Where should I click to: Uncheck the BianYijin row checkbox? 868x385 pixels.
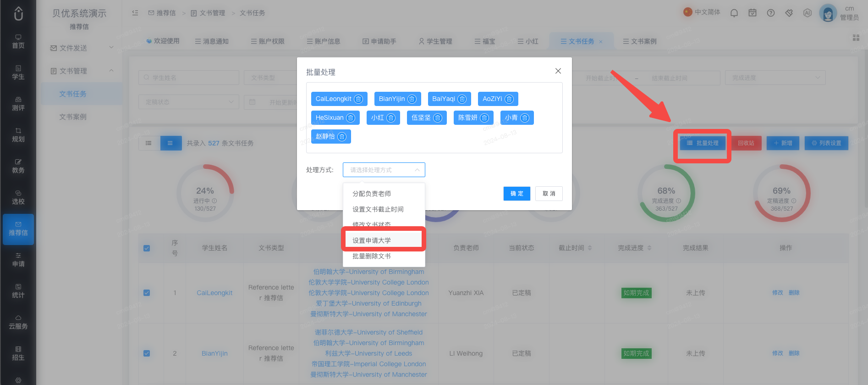tap(147, 353)
